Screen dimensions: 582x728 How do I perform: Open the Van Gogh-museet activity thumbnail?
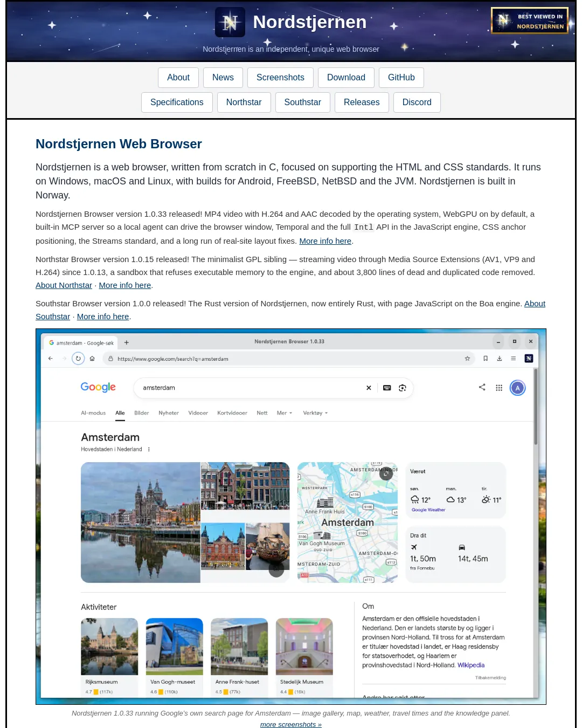[x=175, y=647]
